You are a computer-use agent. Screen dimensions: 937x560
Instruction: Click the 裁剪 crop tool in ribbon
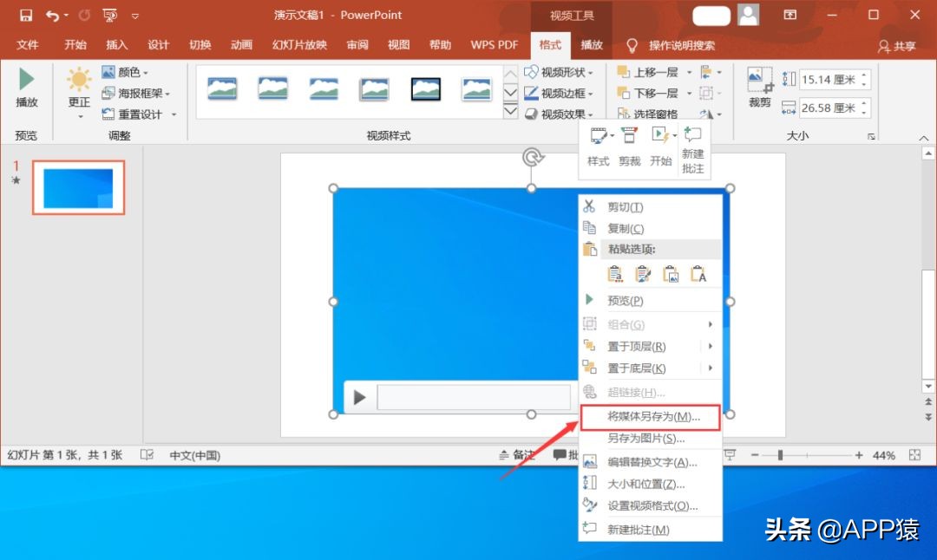[760, 88]
